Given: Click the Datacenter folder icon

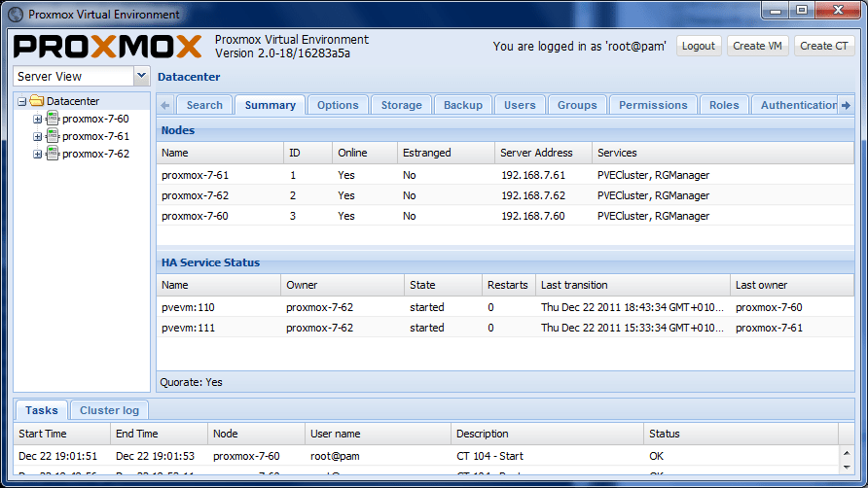Looking at the screenshot, I should coord(37,101).
